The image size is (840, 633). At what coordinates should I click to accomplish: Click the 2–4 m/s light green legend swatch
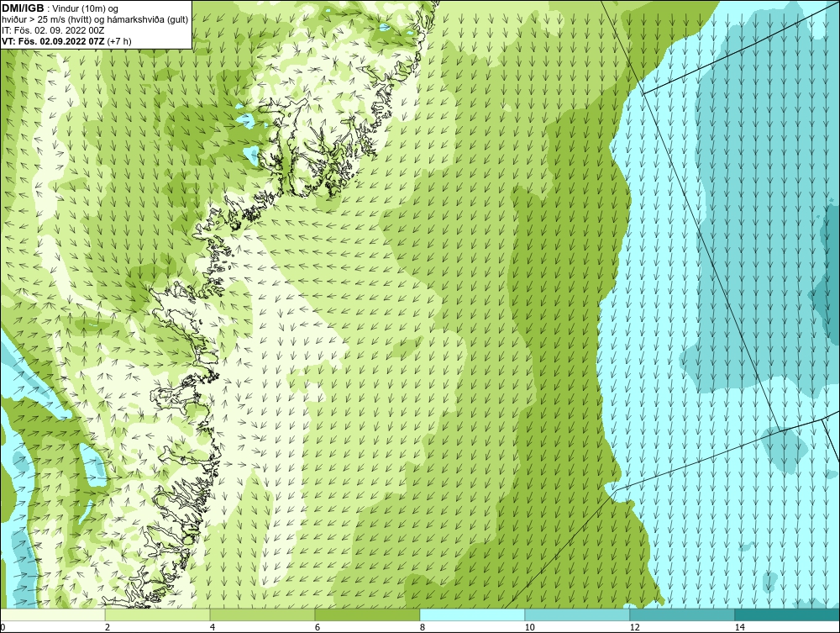click(158, 615)
